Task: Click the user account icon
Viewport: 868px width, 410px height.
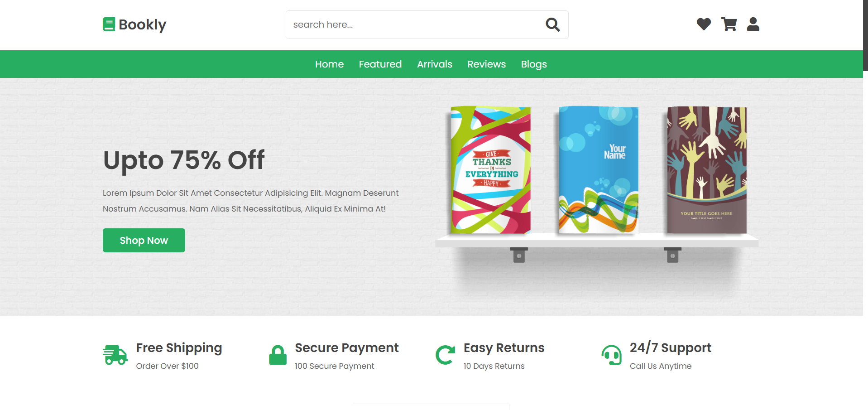Action: coord(753,24)
